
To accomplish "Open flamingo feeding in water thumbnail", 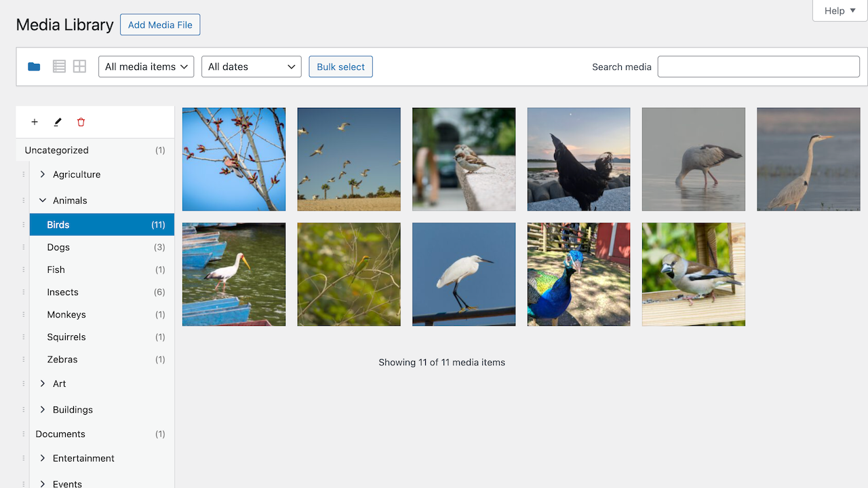I will pyautogui.click(x=694, y=159).
